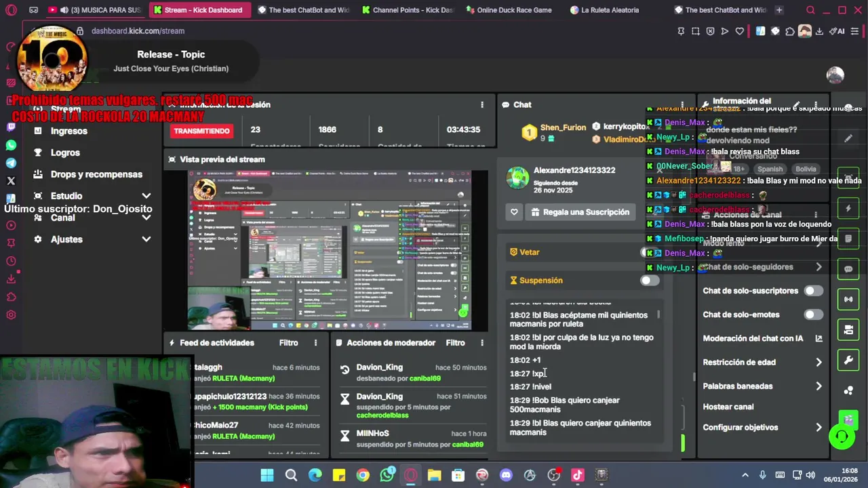Open the Logros trophy section
Screen dimensions: 868x488
pyautogui.click(x=65, y=152)
